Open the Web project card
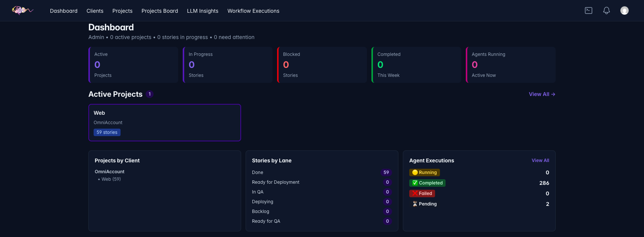 (x=165, y=123)
